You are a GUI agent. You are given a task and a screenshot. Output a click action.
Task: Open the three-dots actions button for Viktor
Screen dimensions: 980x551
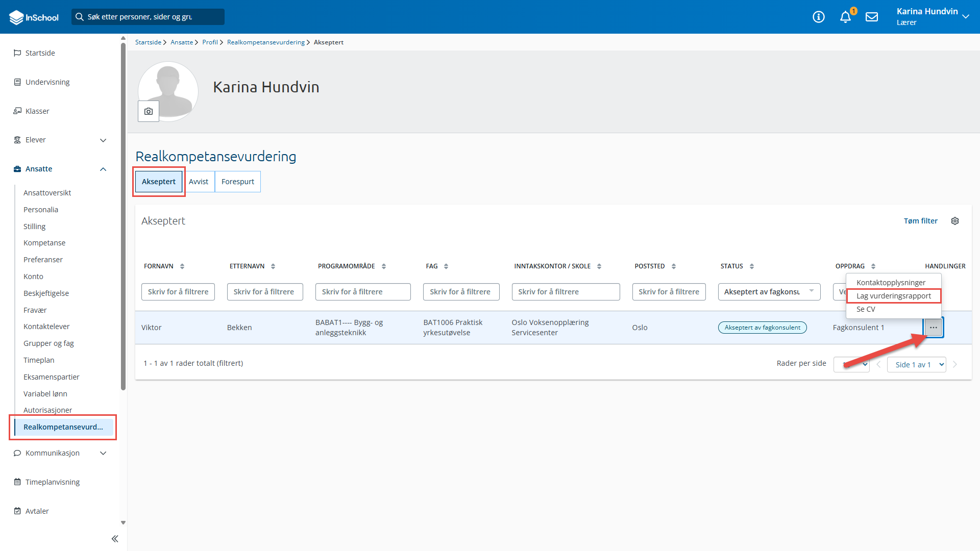(934, 328)
